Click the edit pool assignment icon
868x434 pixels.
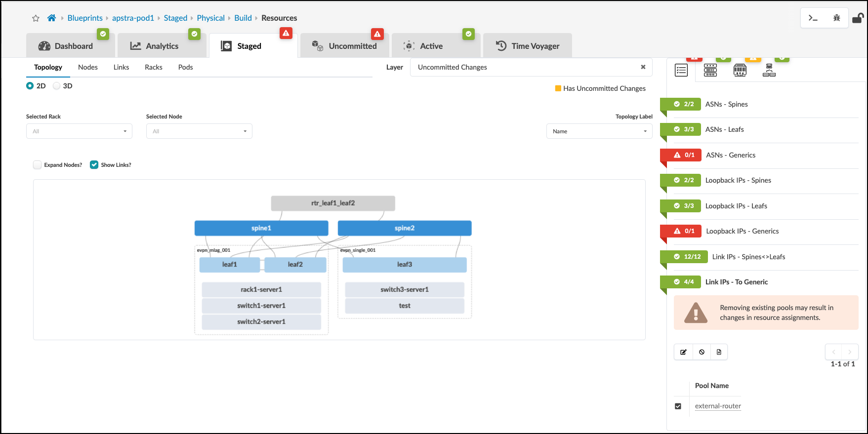(683, 352)
